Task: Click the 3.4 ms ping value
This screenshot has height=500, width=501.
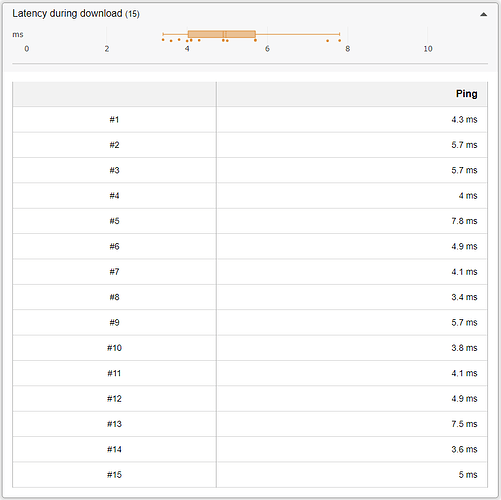Action: 464,297
